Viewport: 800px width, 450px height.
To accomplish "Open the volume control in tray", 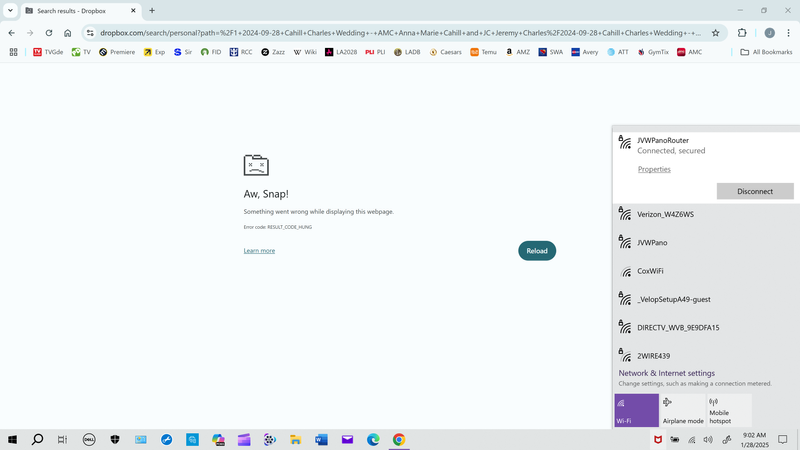I will click(x=708, y=439).
